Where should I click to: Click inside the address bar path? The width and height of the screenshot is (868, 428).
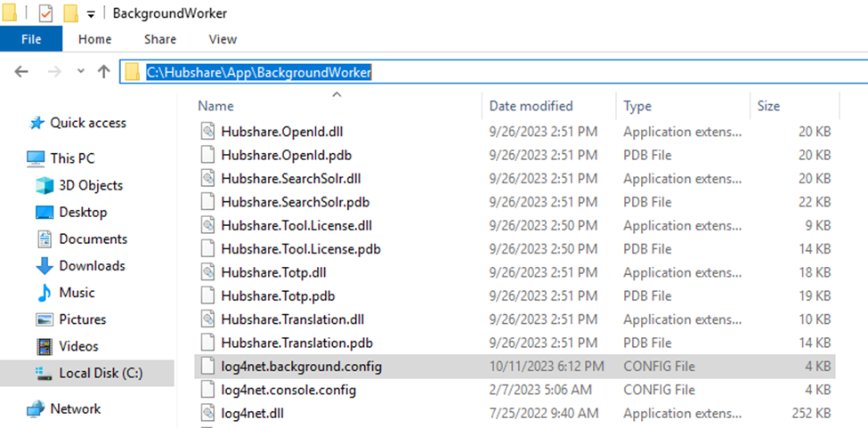coord(258,72)
